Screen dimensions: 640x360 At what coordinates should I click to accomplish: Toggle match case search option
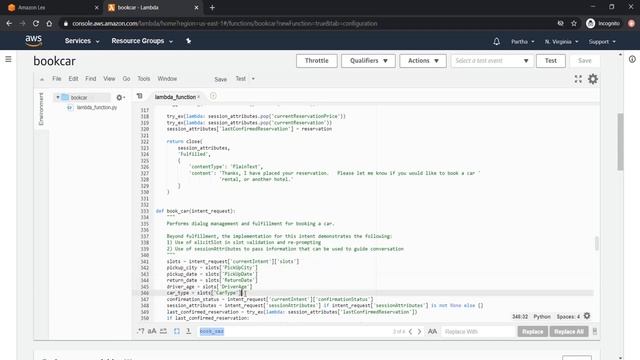click(152, 331)
